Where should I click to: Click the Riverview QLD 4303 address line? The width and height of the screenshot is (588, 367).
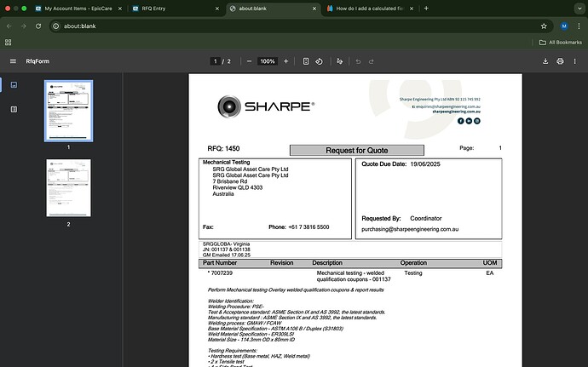(x=238, y=187)
